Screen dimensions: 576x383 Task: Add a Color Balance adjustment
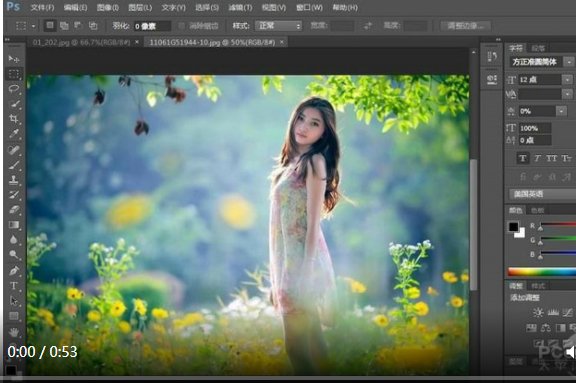pos(546,328)
